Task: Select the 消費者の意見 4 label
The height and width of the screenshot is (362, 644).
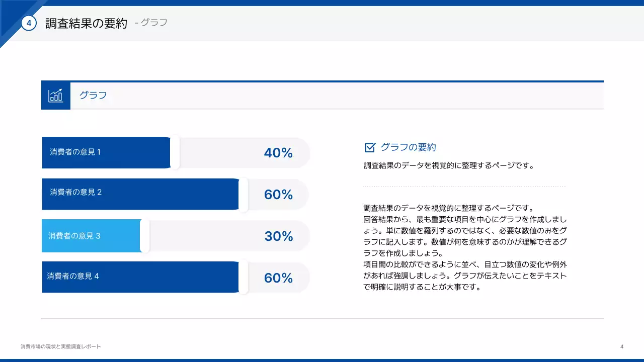Action: [x=73, y=276]
